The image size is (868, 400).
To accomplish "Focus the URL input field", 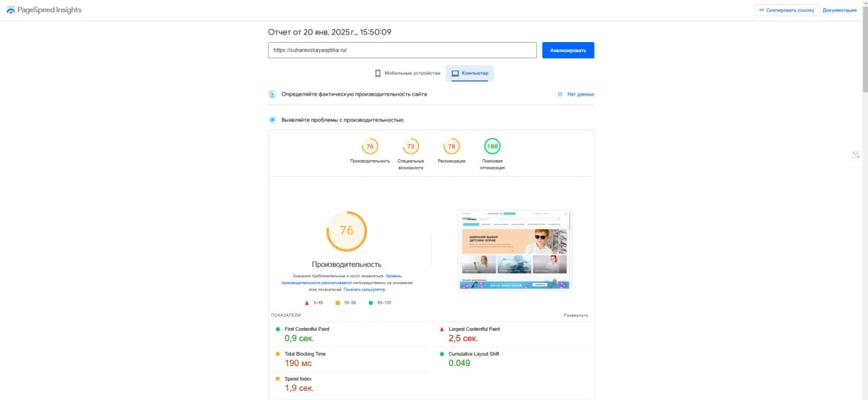I will [402, 50].
